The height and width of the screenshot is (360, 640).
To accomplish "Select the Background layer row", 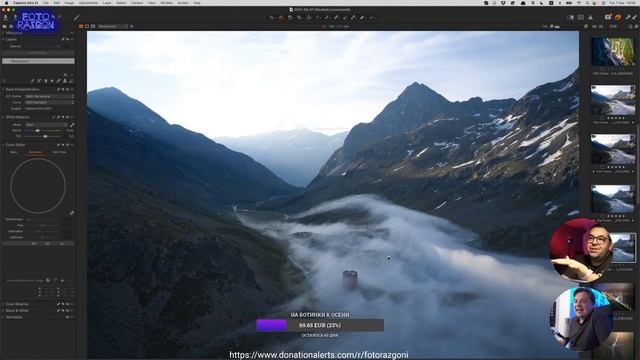I will click(x=38, y=61).
